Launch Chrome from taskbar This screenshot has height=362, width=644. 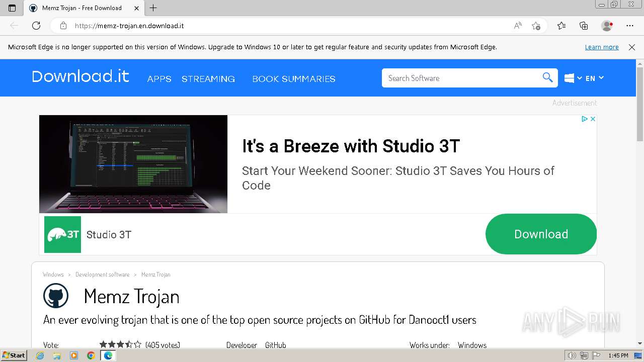pyautogui.click(x=91, y=355)
